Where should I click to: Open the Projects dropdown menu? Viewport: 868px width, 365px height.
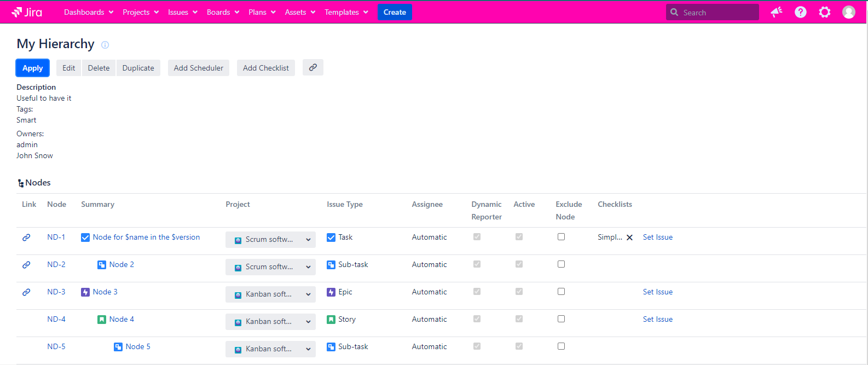coord(141,12)
